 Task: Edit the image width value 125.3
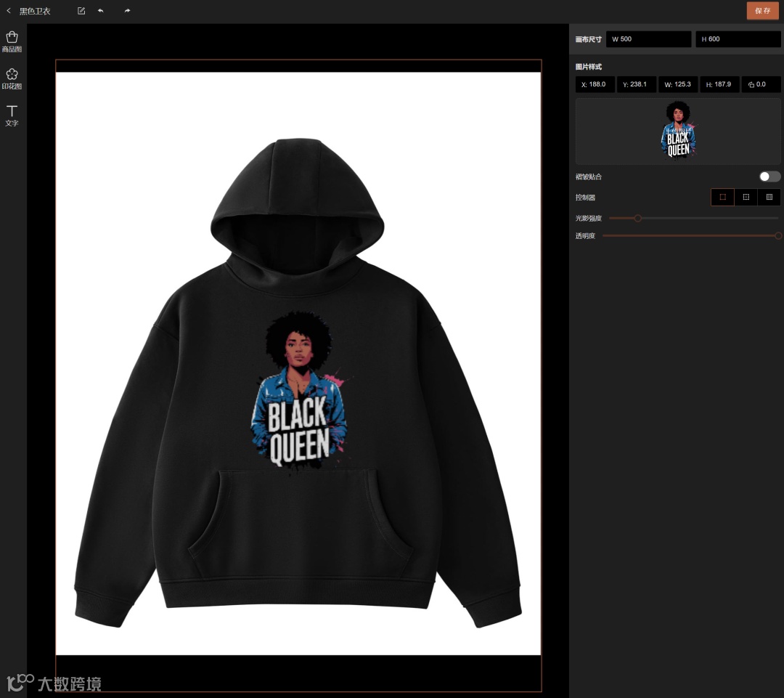click(x=678, y=84)
